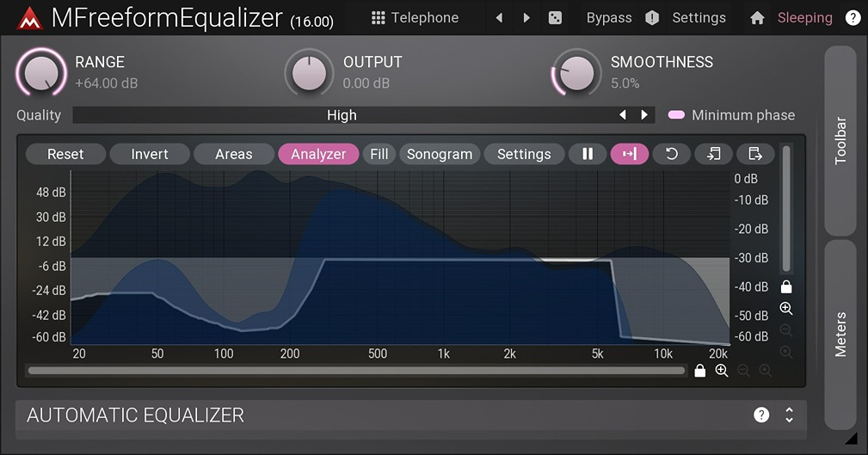Toggle the horizontal zoom lock icon
This screenshot has width=868, height=455.
tap(699, 371)
